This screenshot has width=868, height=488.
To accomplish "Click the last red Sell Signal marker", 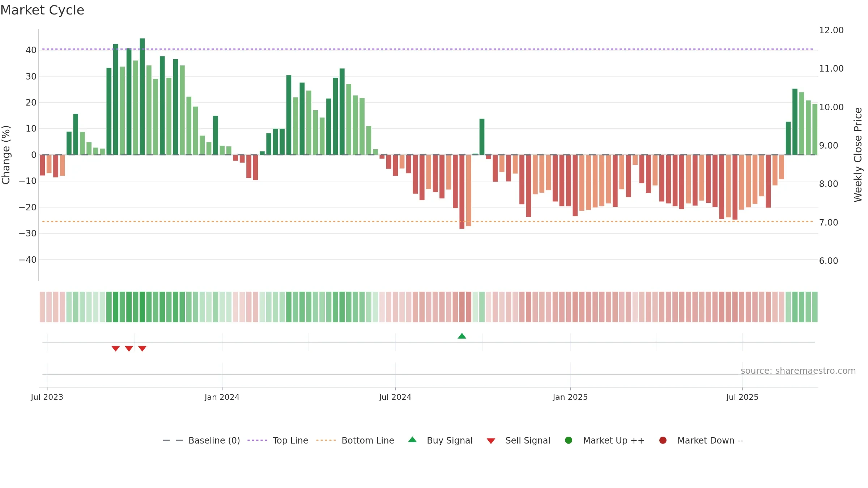I will [142, 348].
